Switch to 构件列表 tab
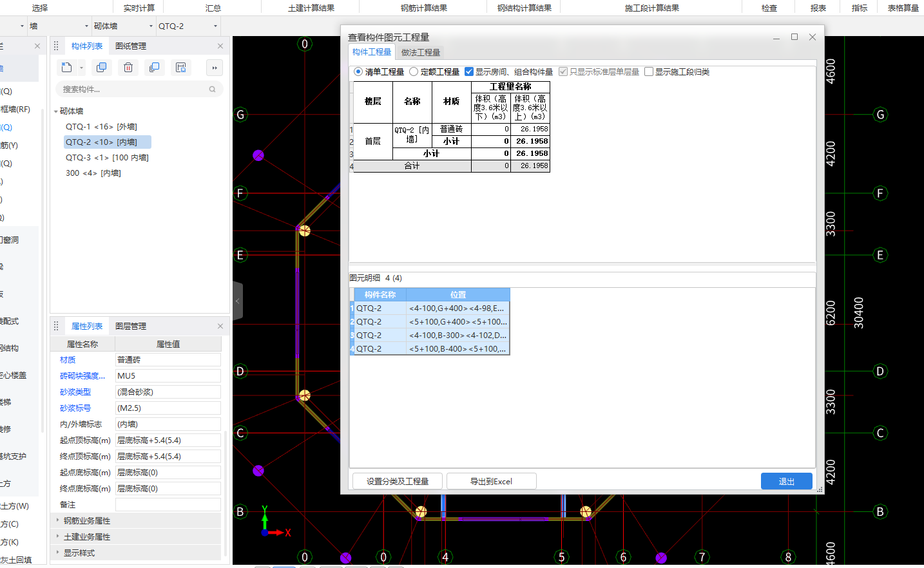This screenshot has height=568, width=924. [x=87, y=46]
